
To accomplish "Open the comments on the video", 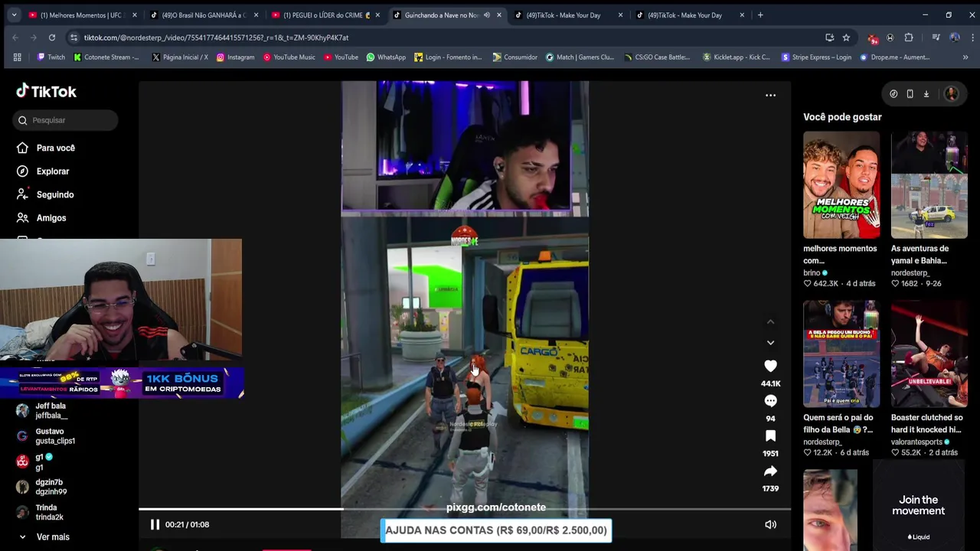I will click(x=770, y=401).
